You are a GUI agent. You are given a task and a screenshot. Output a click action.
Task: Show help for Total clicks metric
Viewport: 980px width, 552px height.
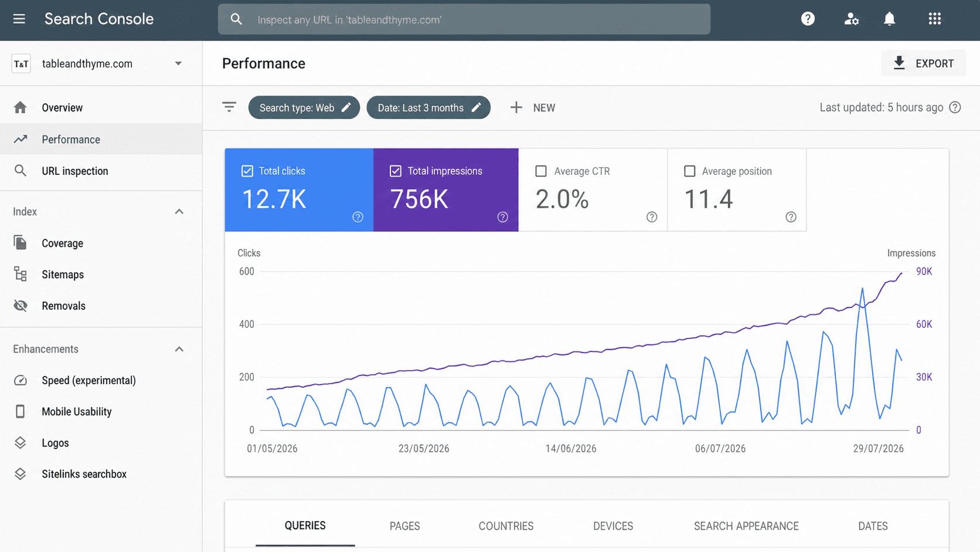(x=358, y=217)
